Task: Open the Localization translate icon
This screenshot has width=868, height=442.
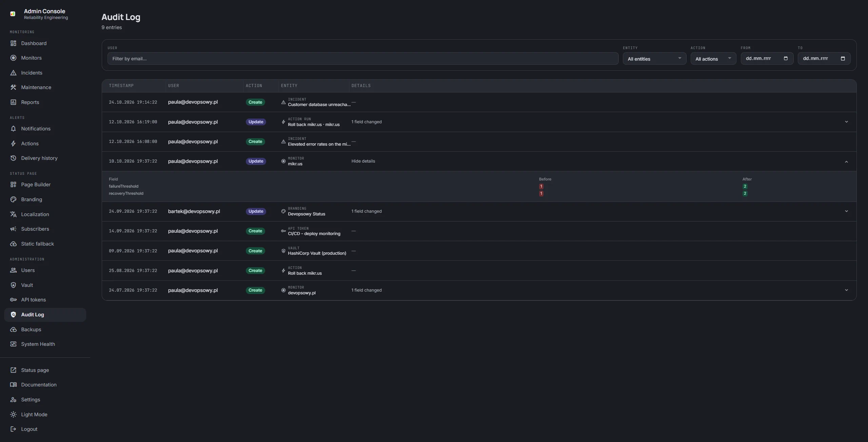Action: click(13, 214)
